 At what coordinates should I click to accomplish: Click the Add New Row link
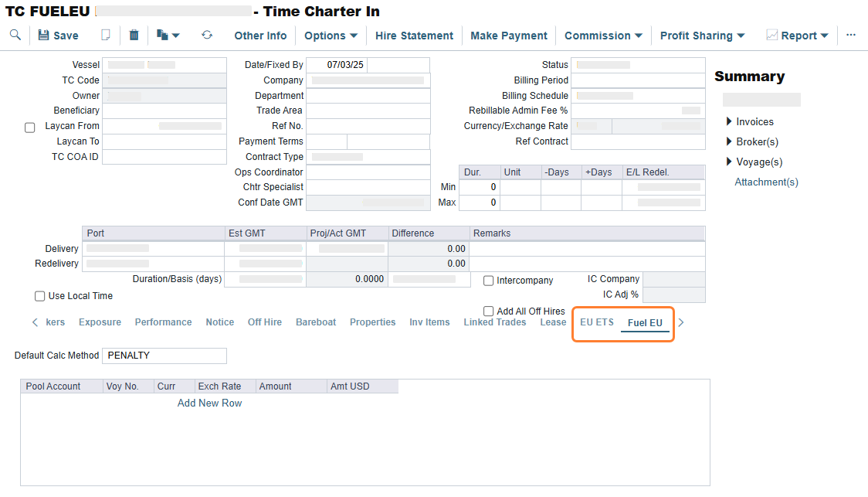[209, 403]
